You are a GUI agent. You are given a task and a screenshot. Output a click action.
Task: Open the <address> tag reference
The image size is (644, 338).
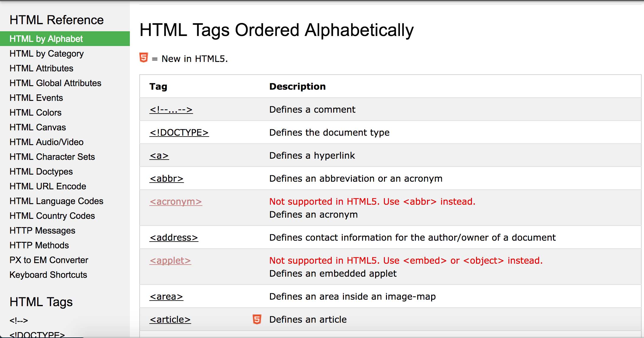coord(174,238)
